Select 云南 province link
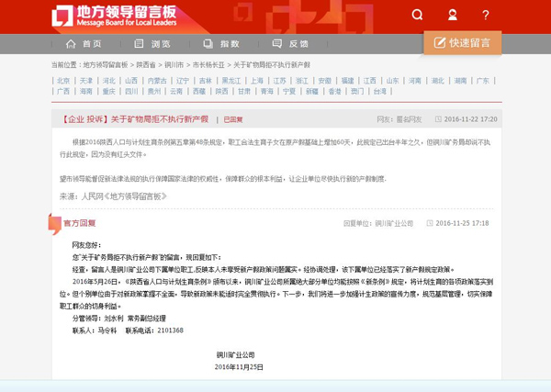The image size is (551, 392). 176,91
